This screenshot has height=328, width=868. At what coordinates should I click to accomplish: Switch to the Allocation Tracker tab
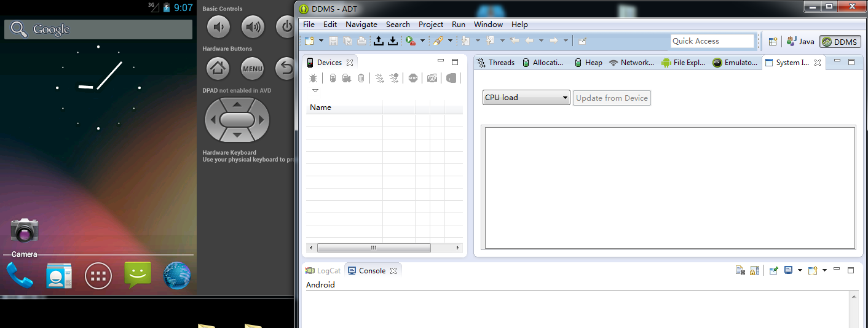pos(543,63)
